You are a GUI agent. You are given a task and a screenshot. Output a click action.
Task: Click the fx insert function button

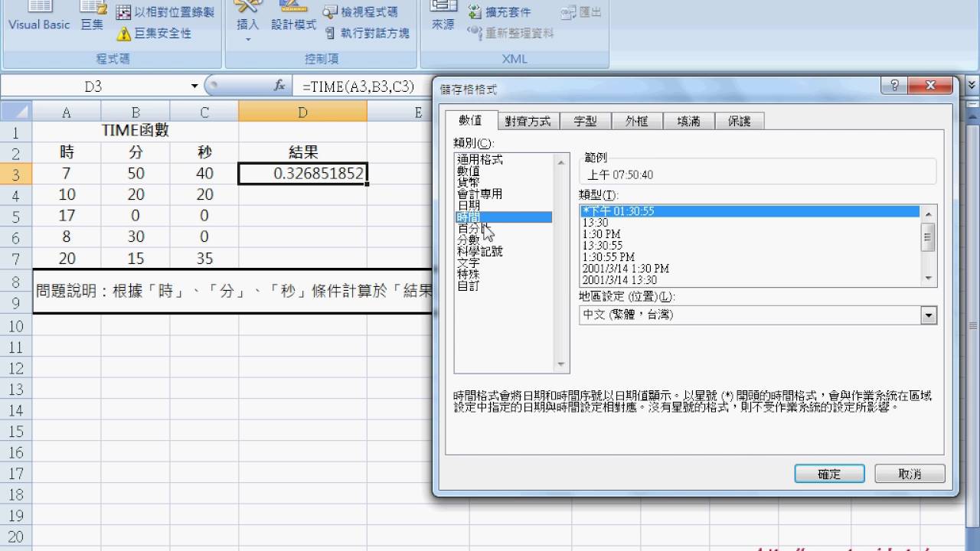[x=279, y=86]
